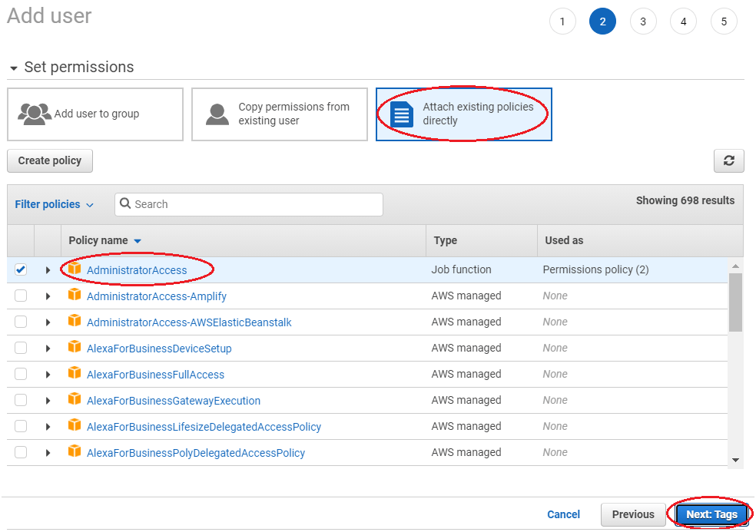Click the scrollbar down arrow
This screenshot has height=532, width=756.
pyautogui.click(x=735, y=460)
